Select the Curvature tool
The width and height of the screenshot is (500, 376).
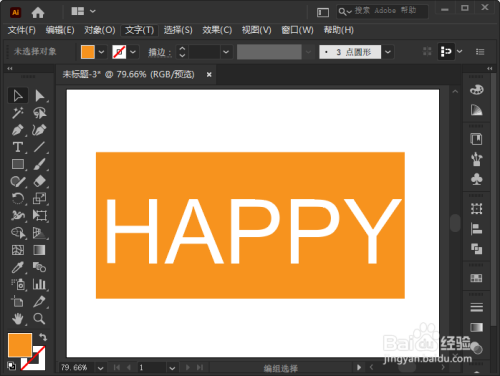click(x=39, y=130)
